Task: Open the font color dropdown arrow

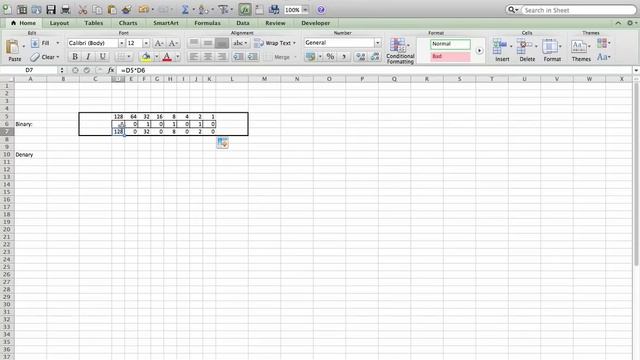Action: click(177, 57)
